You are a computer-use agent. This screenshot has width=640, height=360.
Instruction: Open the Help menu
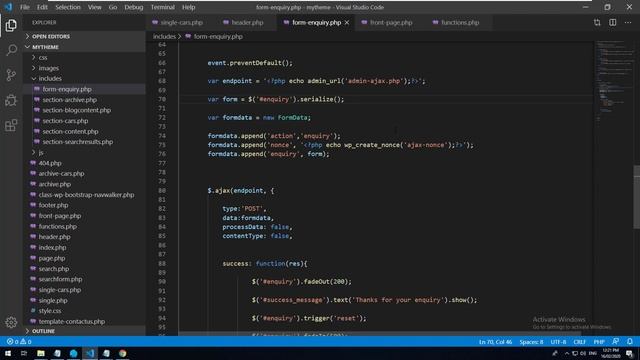click(x=188, y=7)
